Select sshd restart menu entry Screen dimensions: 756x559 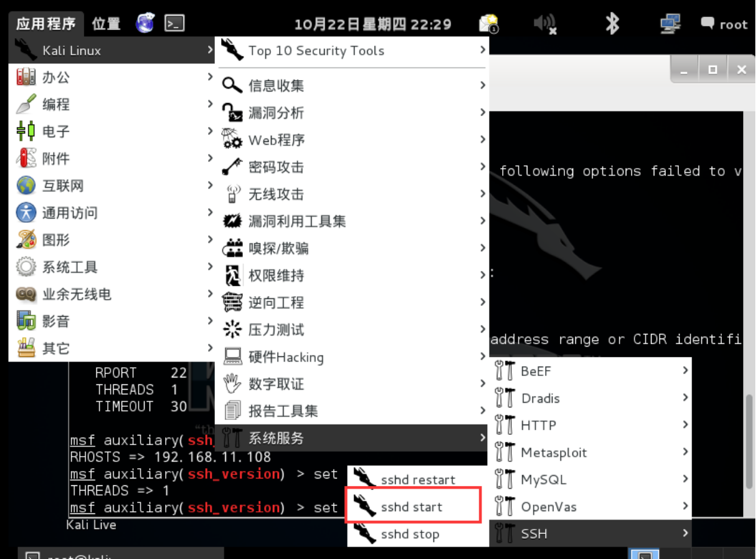click(x=418, y=479)
